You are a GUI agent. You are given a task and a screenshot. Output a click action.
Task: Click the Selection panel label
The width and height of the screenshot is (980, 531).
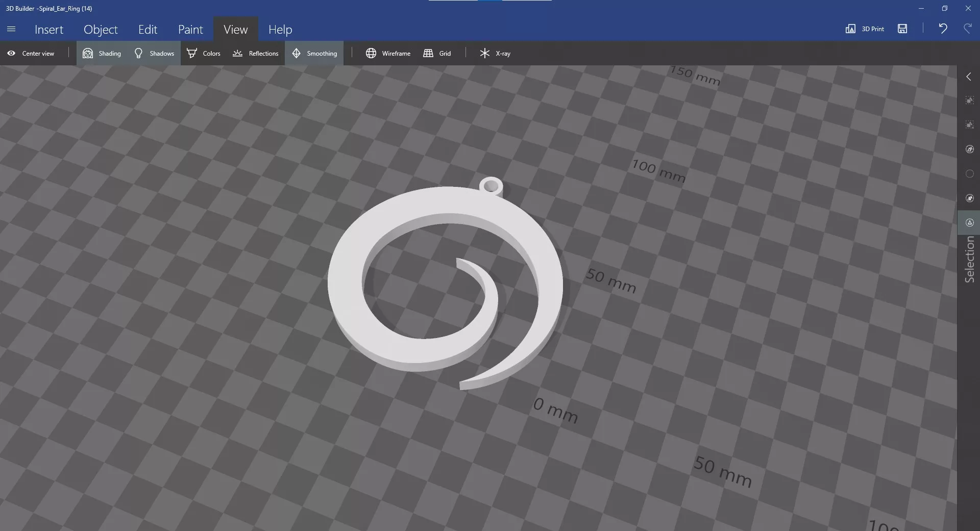pos(969,259)
